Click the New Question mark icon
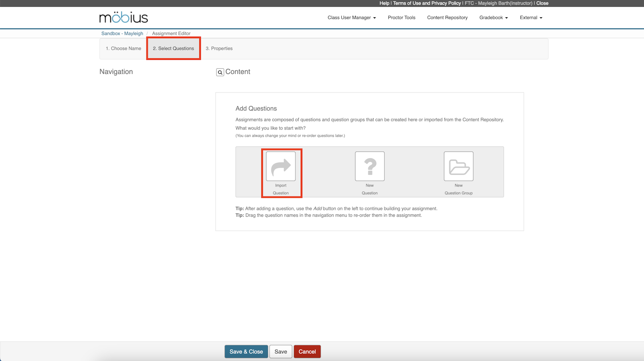The image size is (644, 361). coord(369,166)
